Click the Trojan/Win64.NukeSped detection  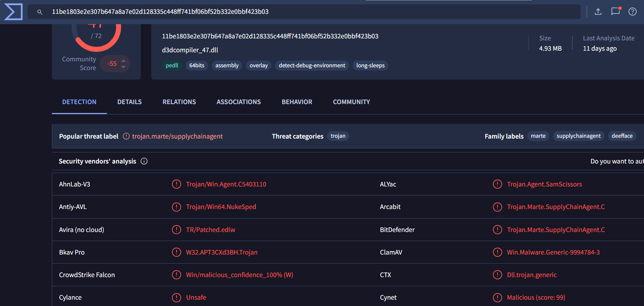point(221,207)
